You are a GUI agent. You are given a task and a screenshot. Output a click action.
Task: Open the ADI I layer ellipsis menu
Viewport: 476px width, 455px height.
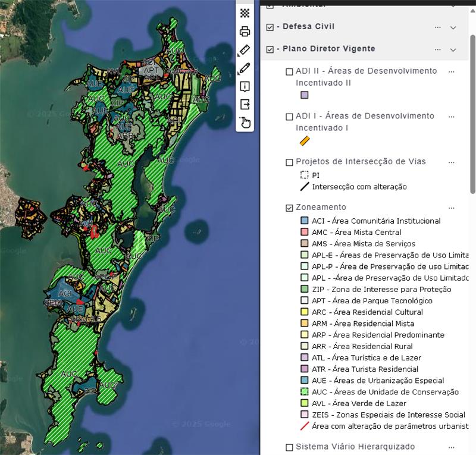(x=451, y=116)
